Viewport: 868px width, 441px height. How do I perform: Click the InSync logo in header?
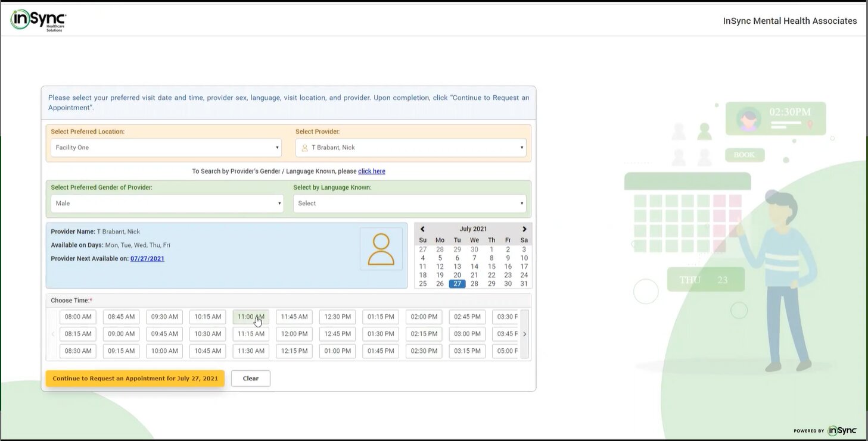(x=38, y=20)
